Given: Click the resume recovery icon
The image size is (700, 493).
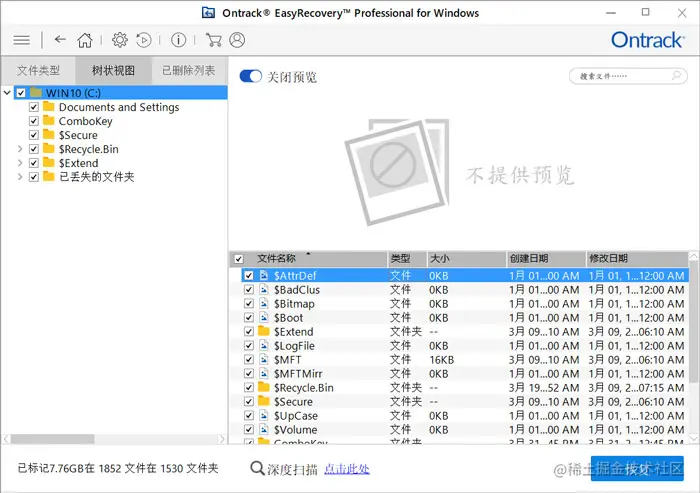Looking at the screenshot, I should point(144,40).
